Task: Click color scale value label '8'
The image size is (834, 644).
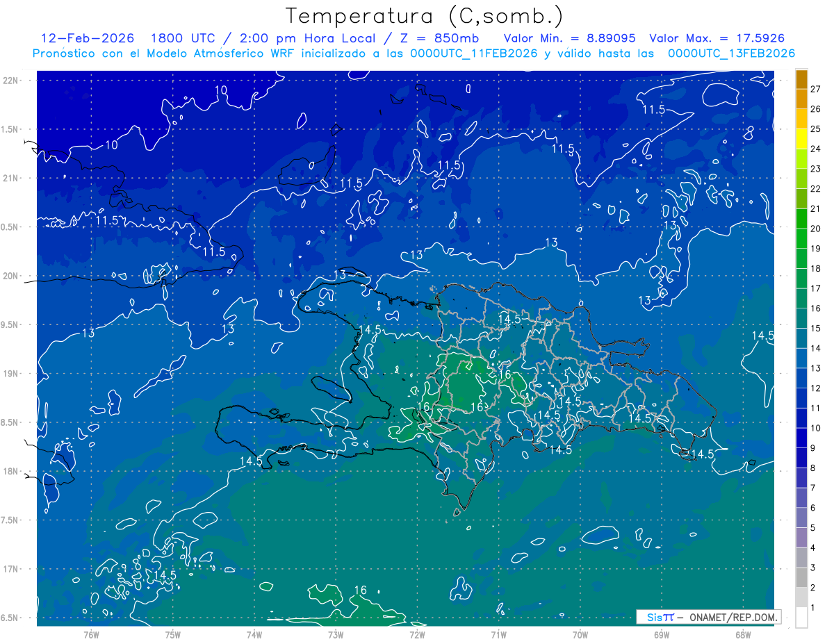Action: pos(814,468)
